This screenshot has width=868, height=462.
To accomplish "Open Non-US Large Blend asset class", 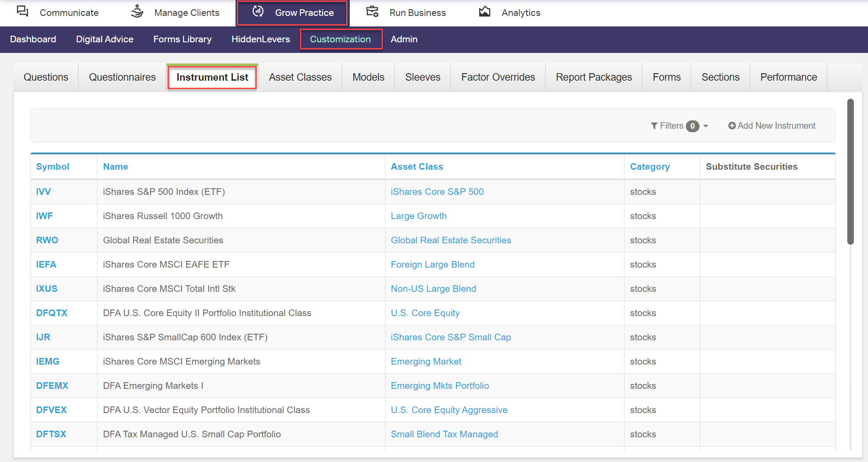I will 434,289.
